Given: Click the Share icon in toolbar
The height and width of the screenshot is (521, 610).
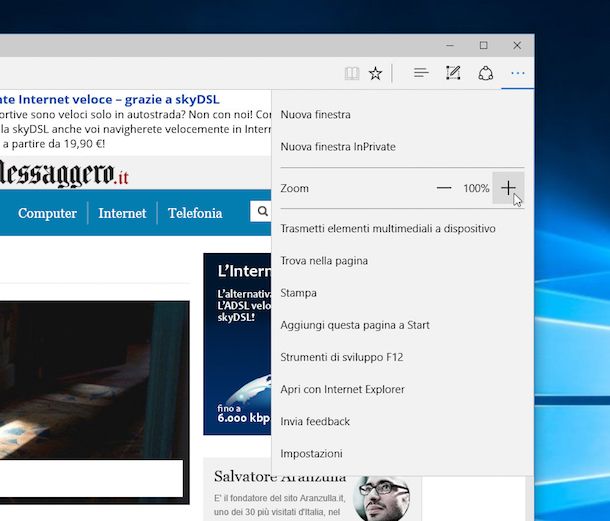Looking at the screenshot, I should (x=485, y=73).
